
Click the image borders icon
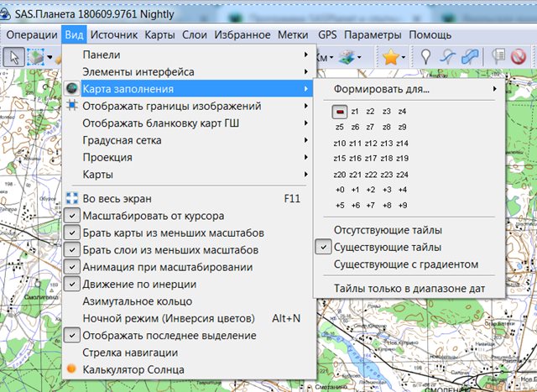[x=72, y=106]
